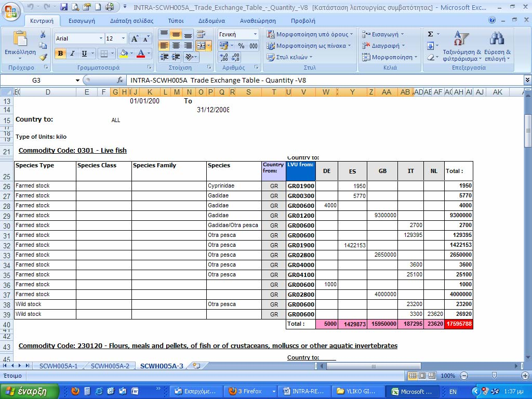
Task: Click the accounting number format icon
Action: (x=223, y=46)
